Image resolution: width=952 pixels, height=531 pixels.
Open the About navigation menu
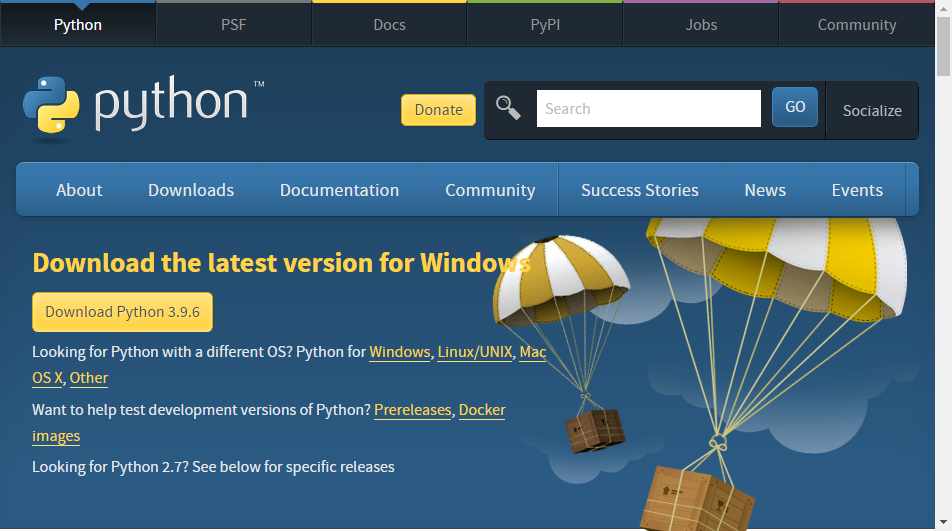coord(79,190)
